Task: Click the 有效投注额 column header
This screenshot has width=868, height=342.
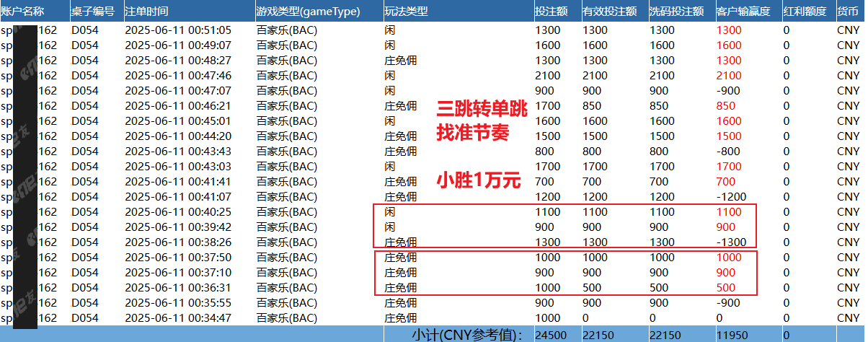Action: pyautogui.click(x=608, y=12)
